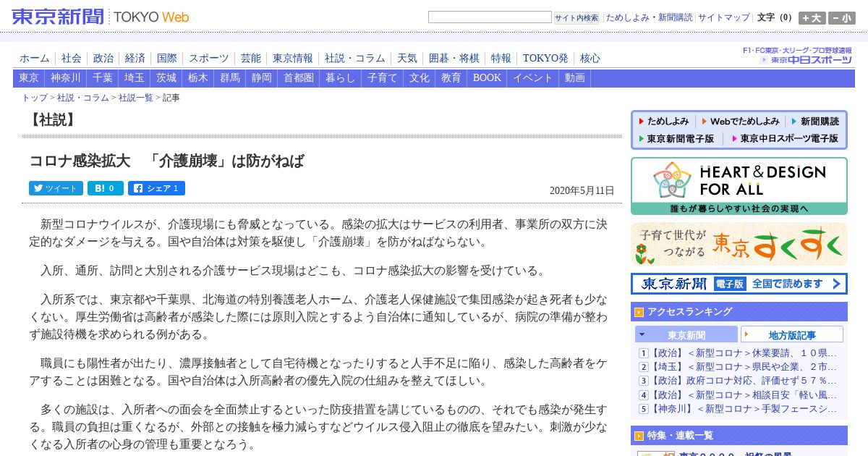
Task: Click 社説・コラム in the breadcrumb
Action: click(x=83, y=98)
